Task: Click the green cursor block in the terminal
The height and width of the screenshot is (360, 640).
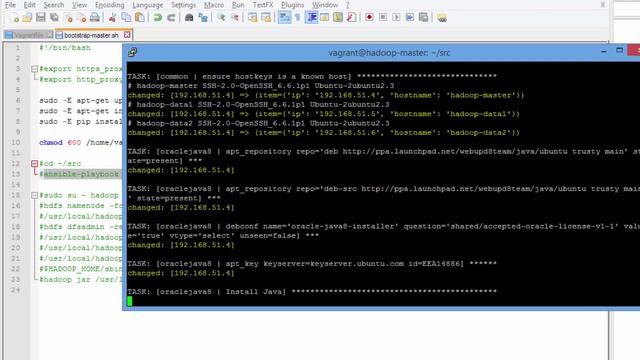Action: click(x=130, y=301)
